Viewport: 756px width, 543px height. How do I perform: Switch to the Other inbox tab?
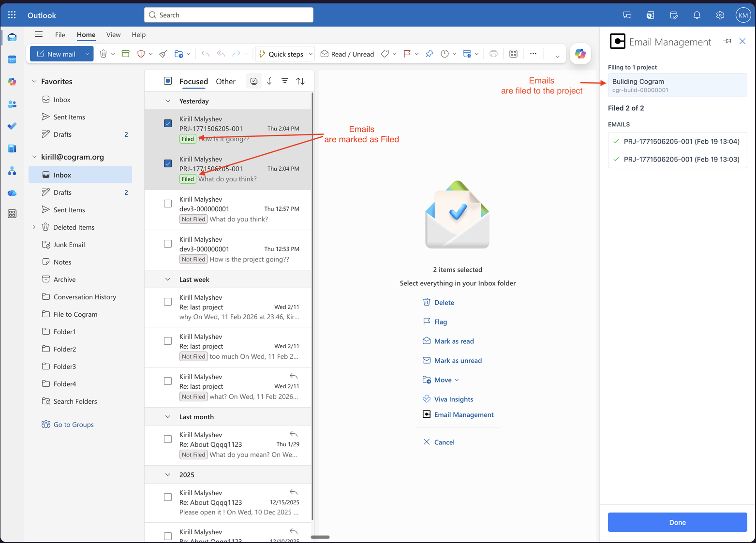(x=225, y=81)
